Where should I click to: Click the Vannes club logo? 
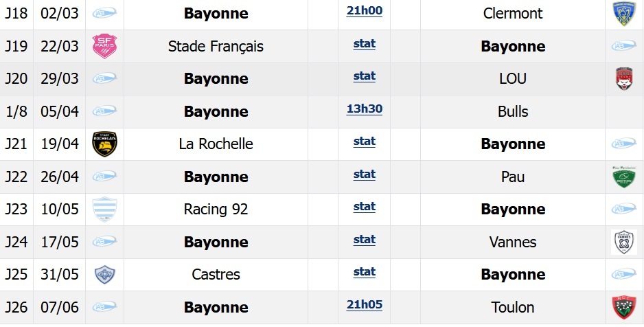(x=624, y=242)
